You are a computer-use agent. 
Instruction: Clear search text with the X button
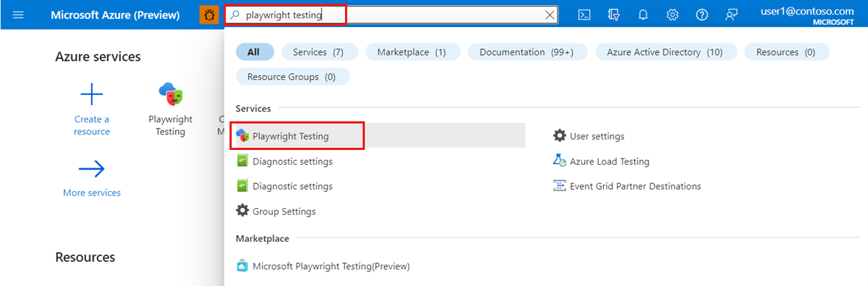coord(549,15)
